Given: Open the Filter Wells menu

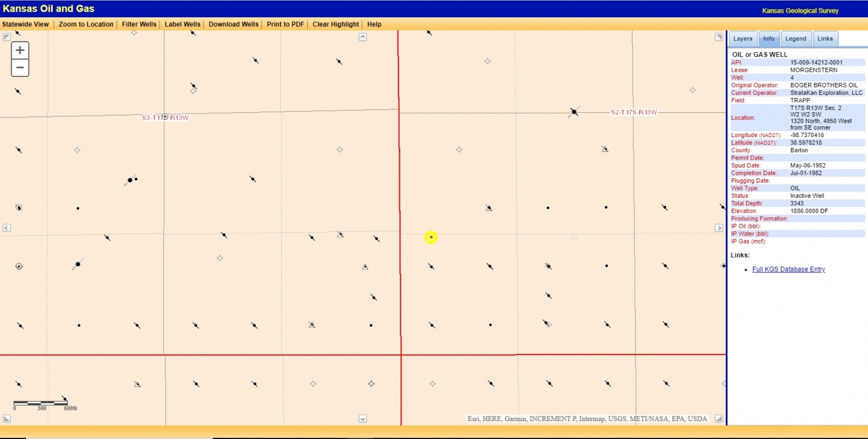Looking at the screenshot, I should pyautogui.click(x=139, y=24).
